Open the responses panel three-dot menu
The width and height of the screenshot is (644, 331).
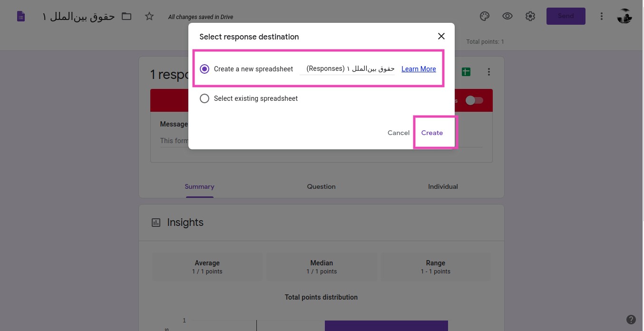489,72
